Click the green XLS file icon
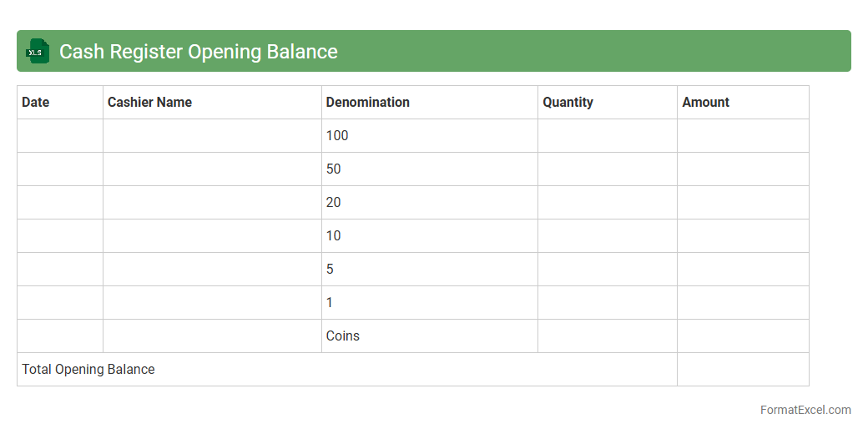 pos(38,52)
